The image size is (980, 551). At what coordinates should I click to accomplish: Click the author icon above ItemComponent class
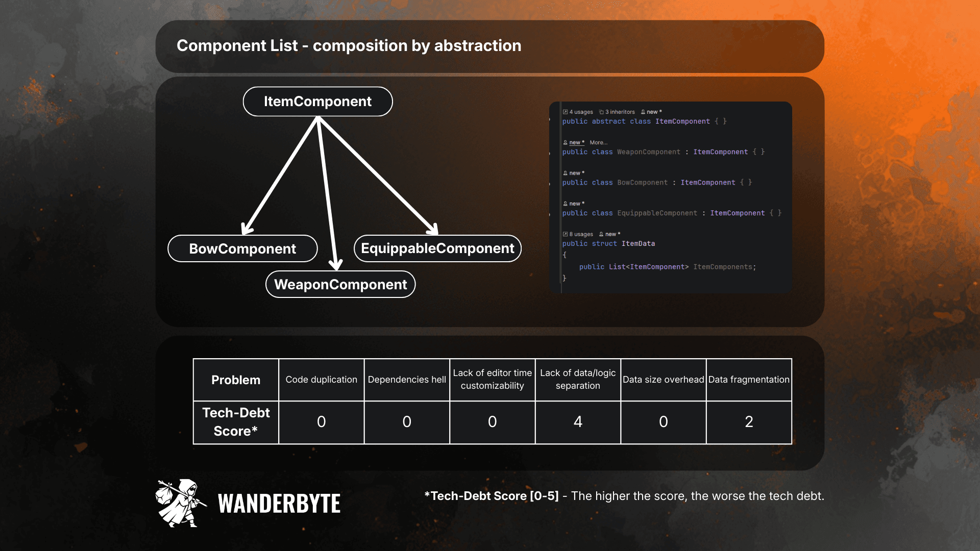pyautogui.click(x=643, y=112)
